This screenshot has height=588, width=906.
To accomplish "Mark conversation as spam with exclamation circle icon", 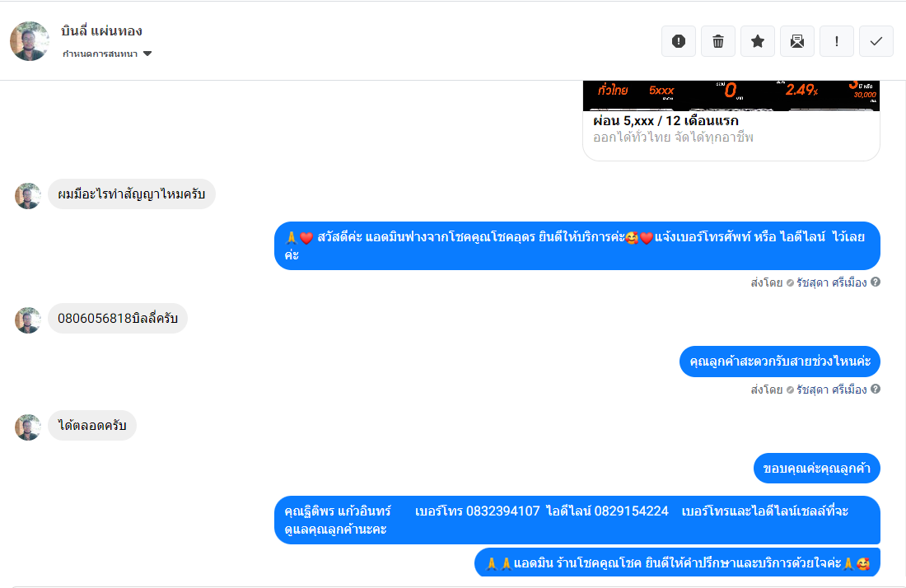I will (679, 41).
